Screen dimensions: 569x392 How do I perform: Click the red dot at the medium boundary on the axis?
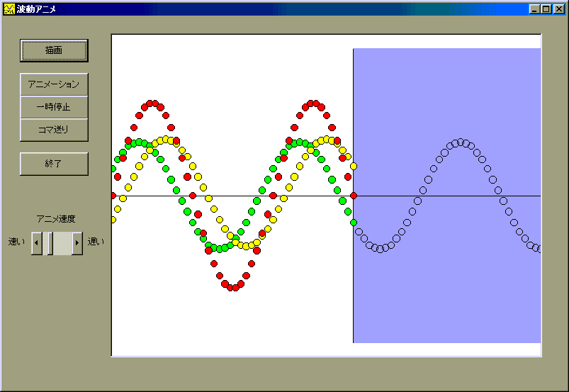354,196
